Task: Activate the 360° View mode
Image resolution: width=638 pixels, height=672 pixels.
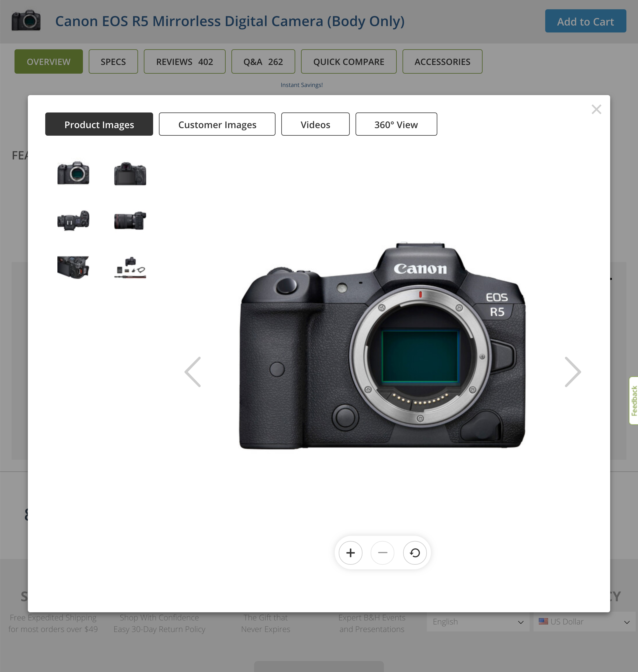Action: [x=396, y=124]
